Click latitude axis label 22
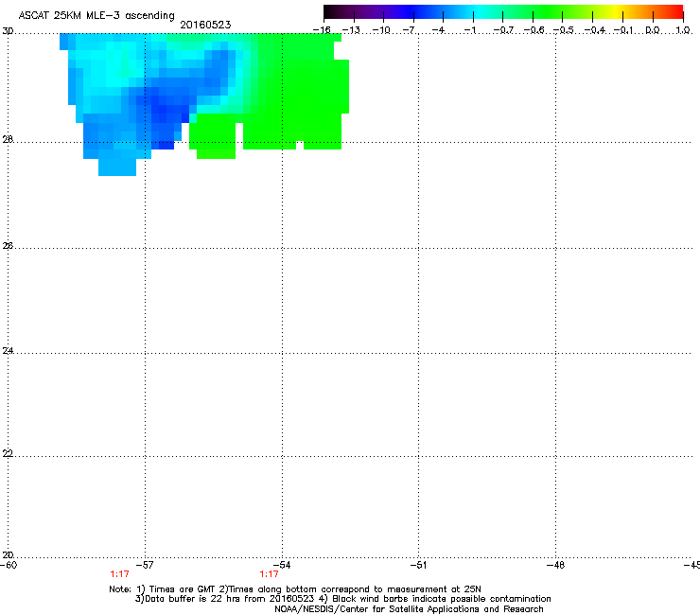This screenshot has width=700, height=615. 8,454
